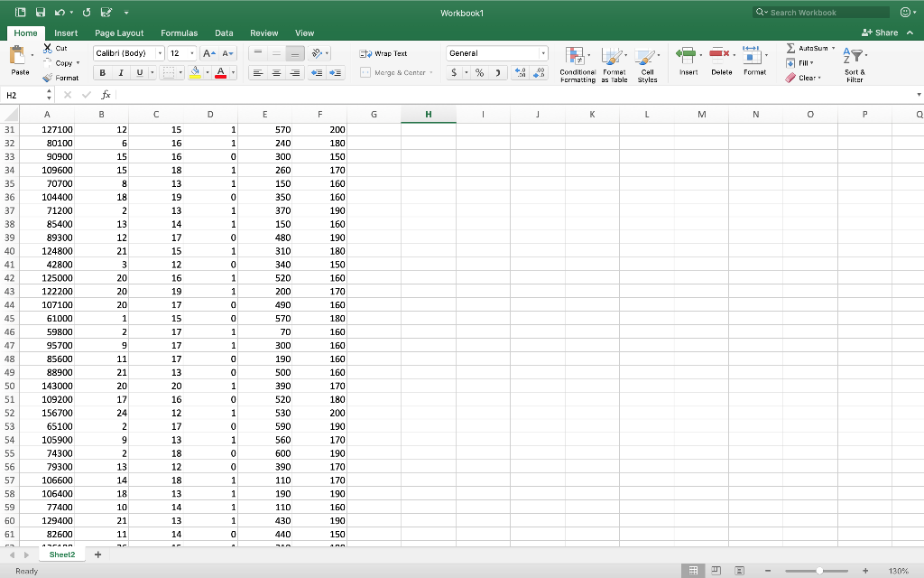
Task: Increase decimal places with the decimal icon
Action: (519, 72)
